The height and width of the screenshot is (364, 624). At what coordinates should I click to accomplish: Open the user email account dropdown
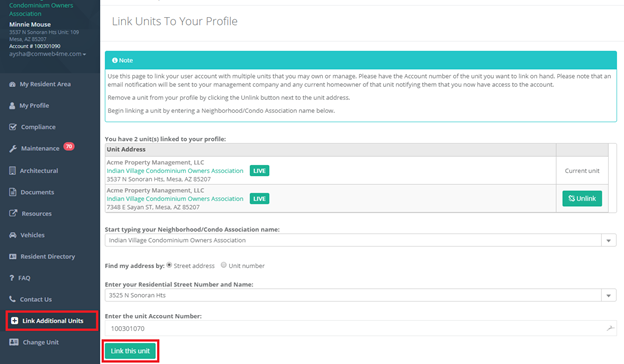[47, 54]
